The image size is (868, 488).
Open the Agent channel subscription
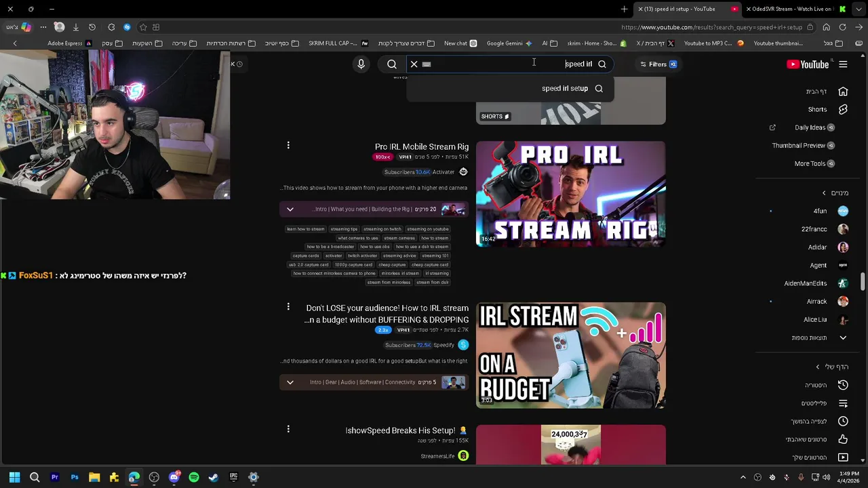click(x=828, y=266)
